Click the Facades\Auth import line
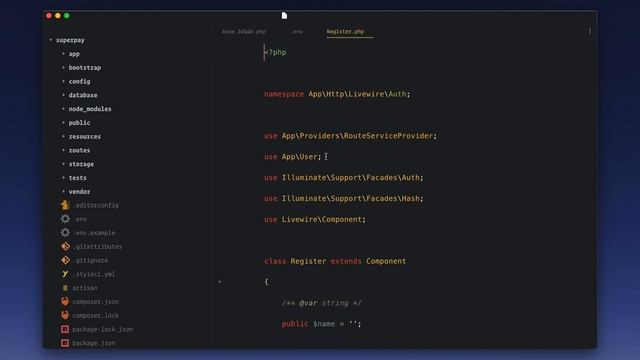 click(344, 178)
